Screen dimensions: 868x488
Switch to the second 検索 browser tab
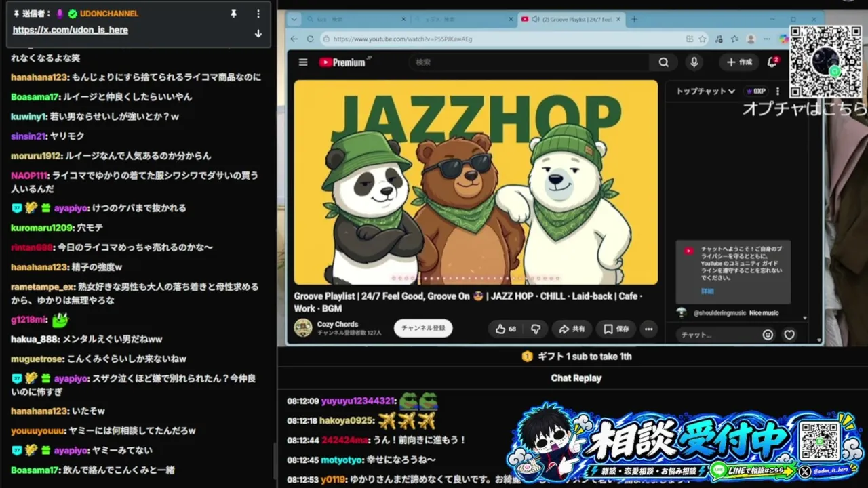(463, 20)
